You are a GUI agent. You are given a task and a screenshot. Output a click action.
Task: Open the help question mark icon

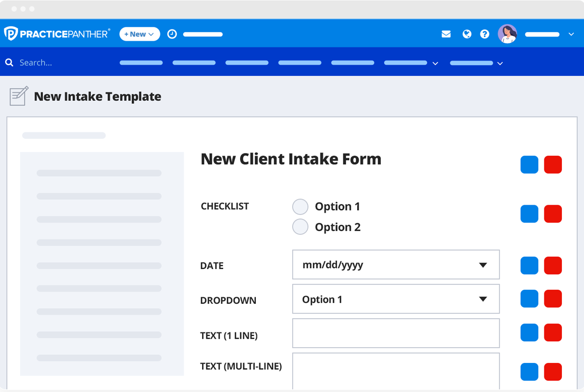[x=485, y=34]
